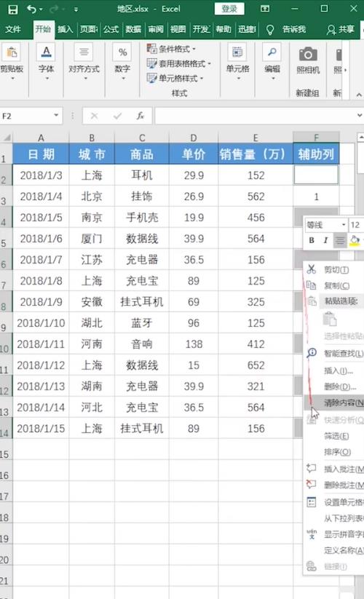Toggle center alignment in mini toolbar
Screen dimensions: 364x599
click(x=339, y=240)
